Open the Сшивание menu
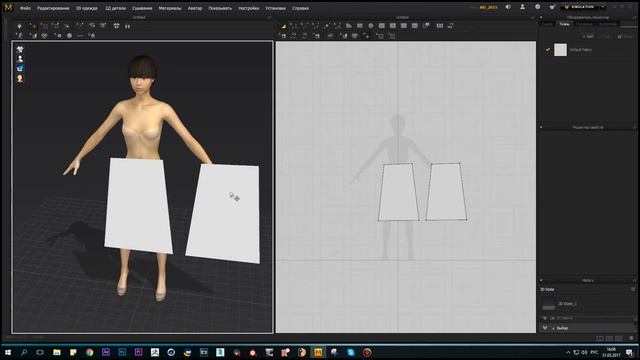The width and height of the screenshot is (640, 360). click(142, 8)
